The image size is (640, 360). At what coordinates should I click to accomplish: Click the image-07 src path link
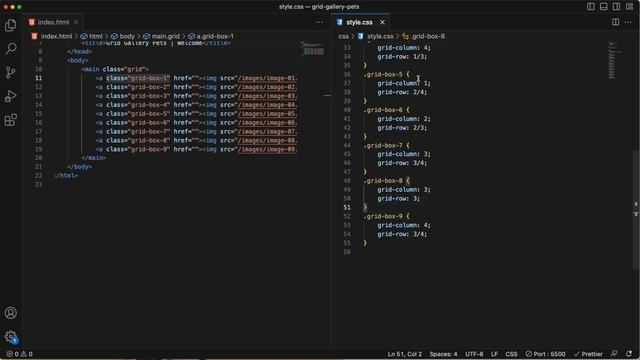click(267, 131)
